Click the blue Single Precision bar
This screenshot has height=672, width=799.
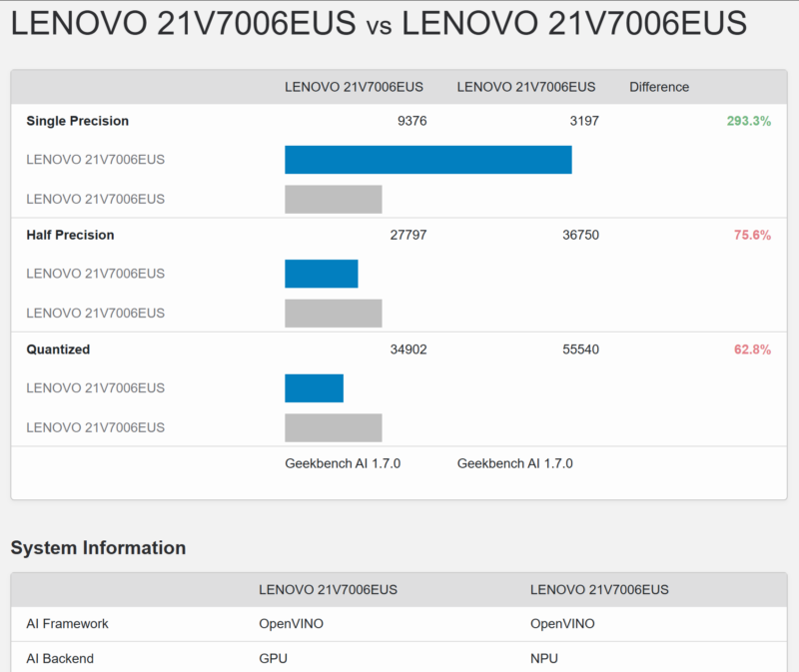point(428,160)
